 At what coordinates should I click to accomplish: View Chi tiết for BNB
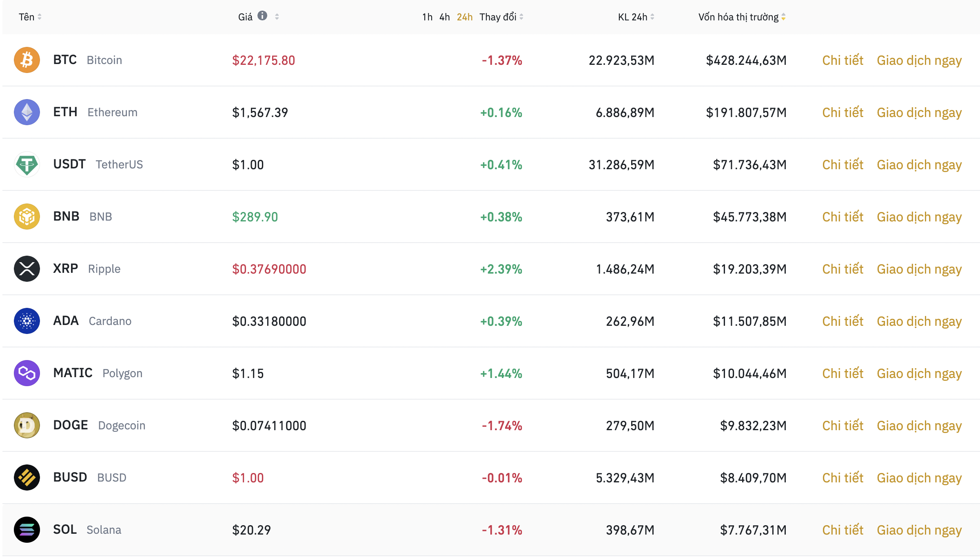843,217
